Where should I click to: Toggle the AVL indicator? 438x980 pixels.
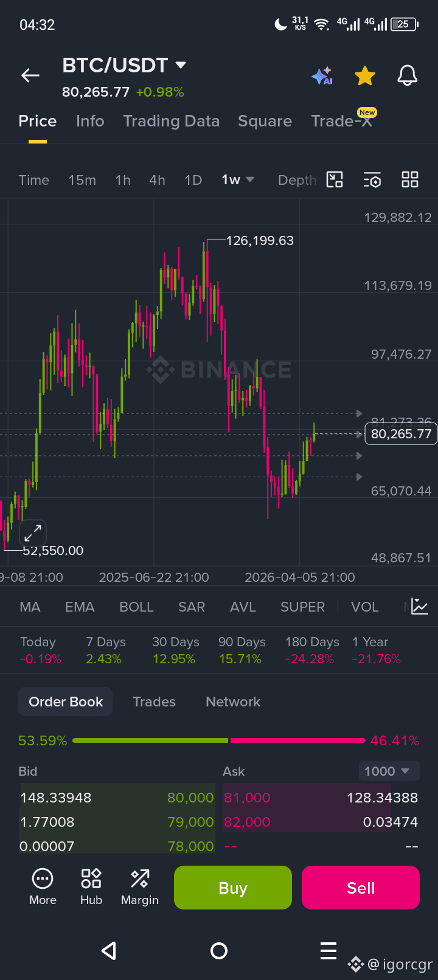pyautogui.click(x=243, y=607)
